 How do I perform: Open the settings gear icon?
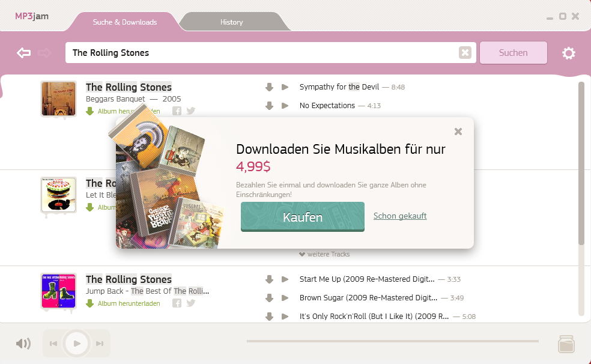568,53
